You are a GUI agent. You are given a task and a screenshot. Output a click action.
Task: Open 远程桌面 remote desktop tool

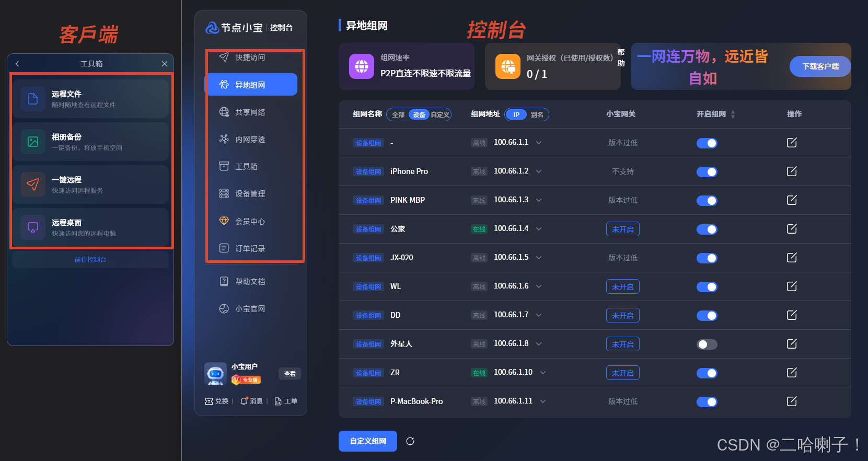[x=90, y=227]
